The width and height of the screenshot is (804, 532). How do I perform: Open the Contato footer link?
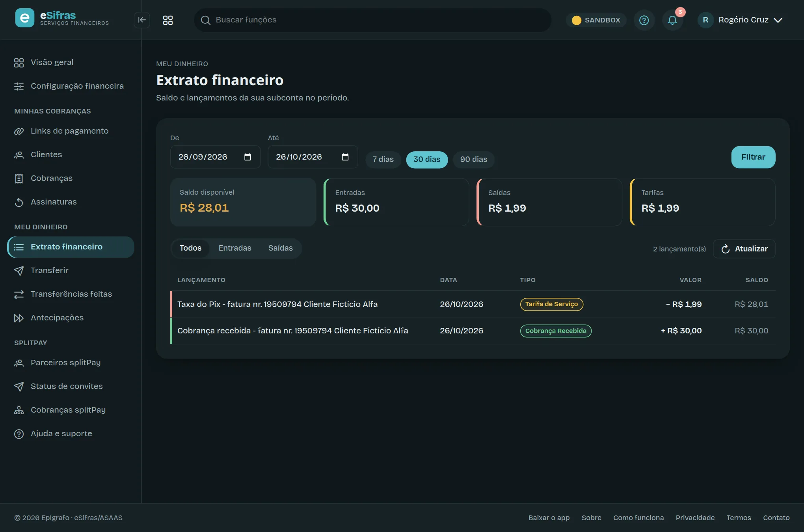pyautogui.click(x=776, y=518)
